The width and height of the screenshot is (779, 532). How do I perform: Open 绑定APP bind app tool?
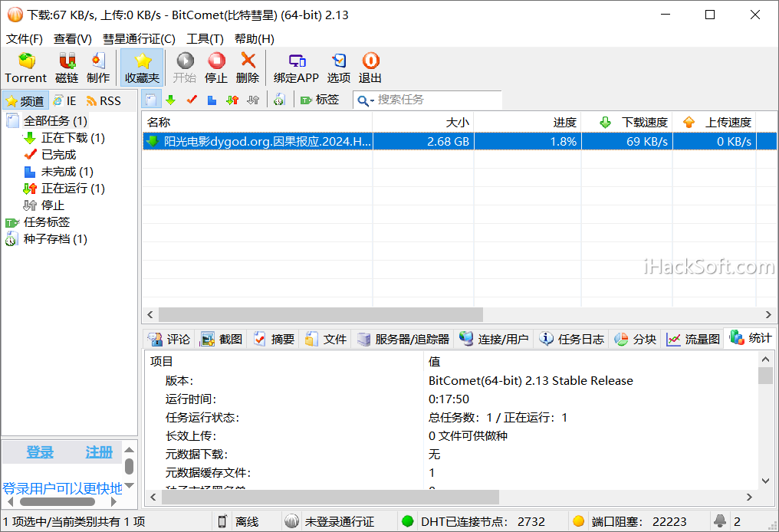coord(296,67)
